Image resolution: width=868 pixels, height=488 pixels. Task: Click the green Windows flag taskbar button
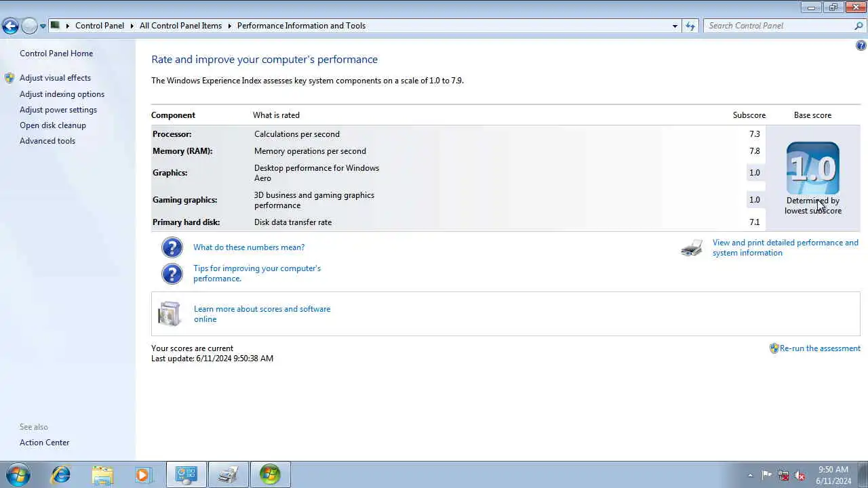point(271,474)
